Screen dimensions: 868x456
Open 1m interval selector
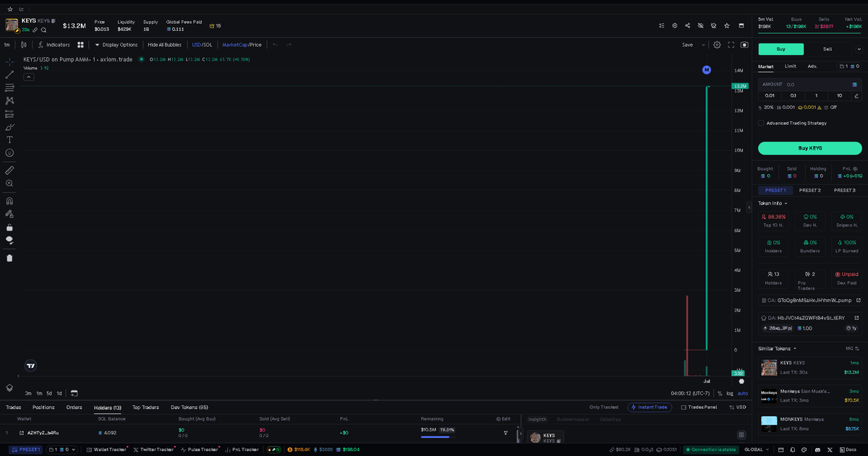[x=7, y=45]
